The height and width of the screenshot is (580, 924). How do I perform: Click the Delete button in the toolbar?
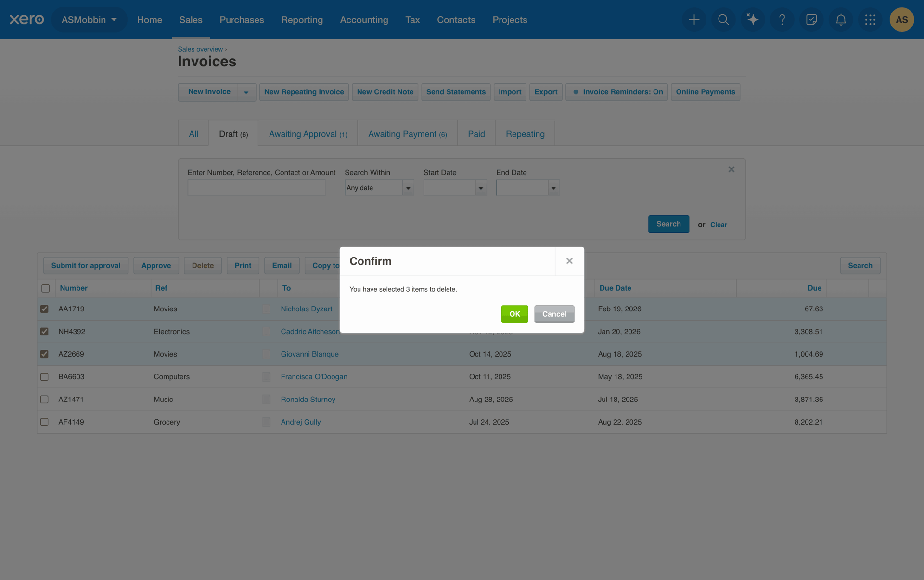click(203, 265)
